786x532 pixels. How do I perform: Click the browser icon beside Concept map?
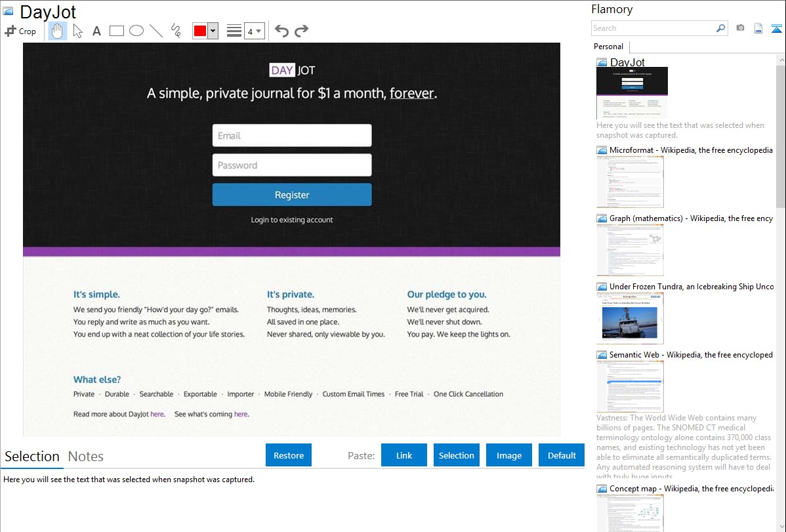click(602, 489)
